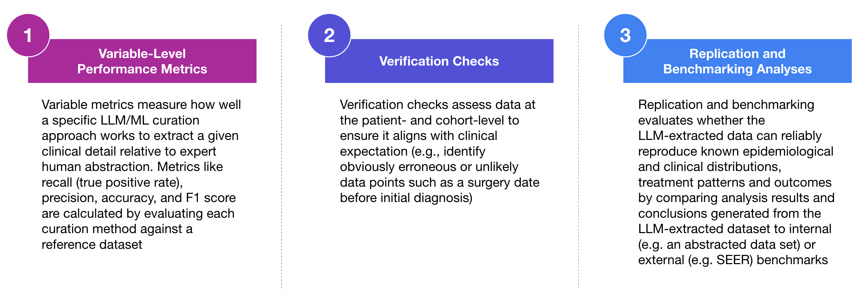Viewport: 868px width, 301px height.
Task: Click the text 'reference dataset'
Action: point(92,244)
